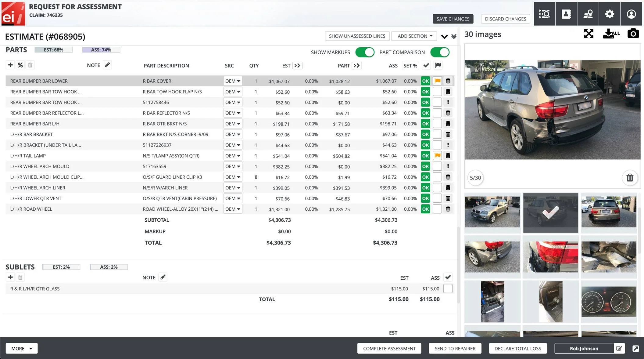
Task: Click Show Unassessed Lines
Action: tap(357, 36)
